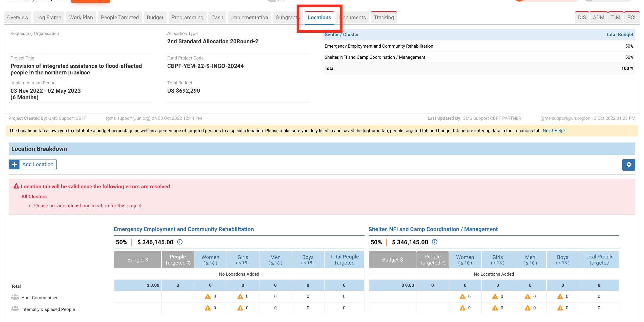
Task: Click the project title about flood-affected people
Action: (76, 69)
